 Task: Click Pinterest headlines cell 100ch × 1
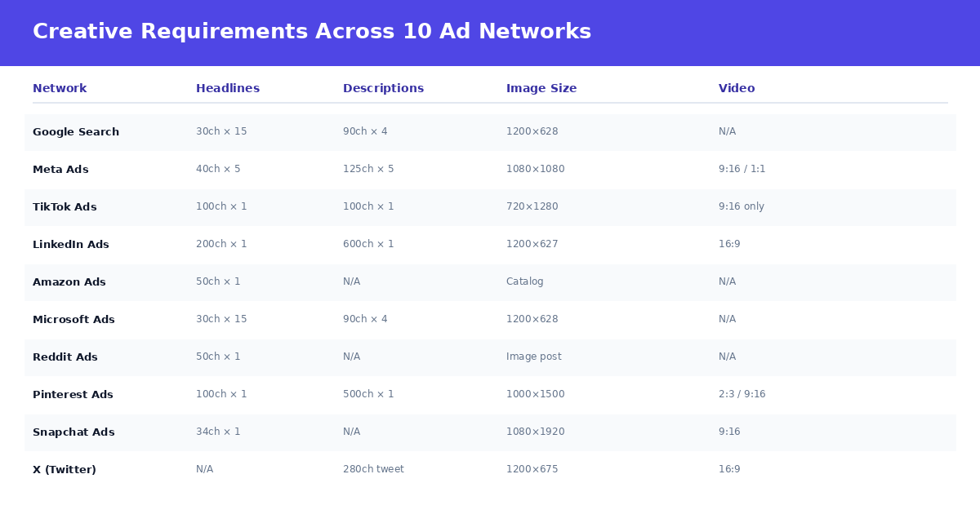[x=221, y=394]
